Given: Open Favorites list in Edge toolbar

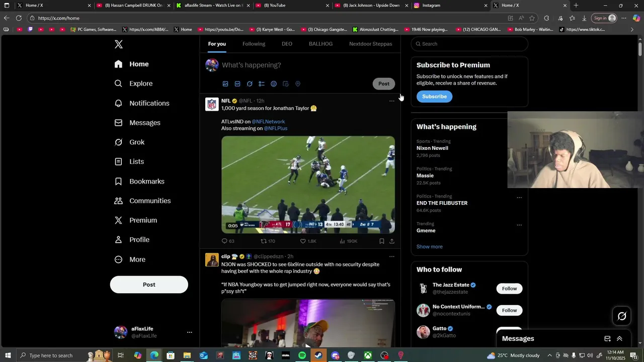Looking at the screenshot, I should pos(572,18).
